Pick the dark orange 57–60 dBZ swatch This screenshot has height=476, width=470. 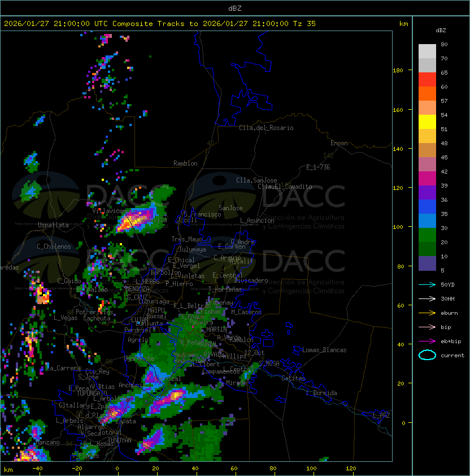point(427,93)
